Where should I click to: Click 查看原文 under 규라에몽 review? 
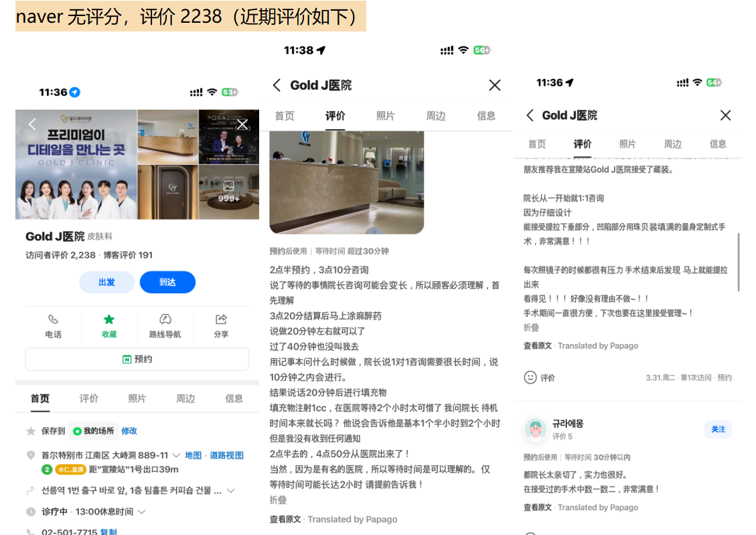538,508
